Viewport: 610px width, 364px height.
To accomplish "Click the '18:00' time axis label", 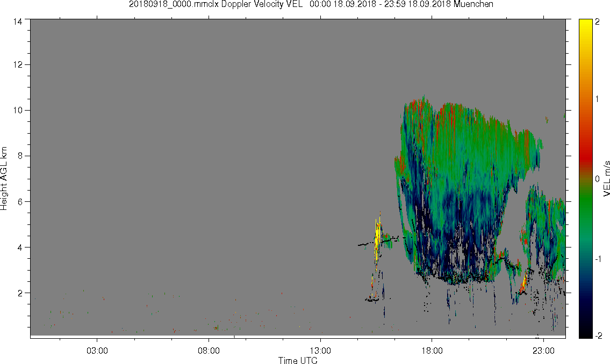I will [432, 351].
